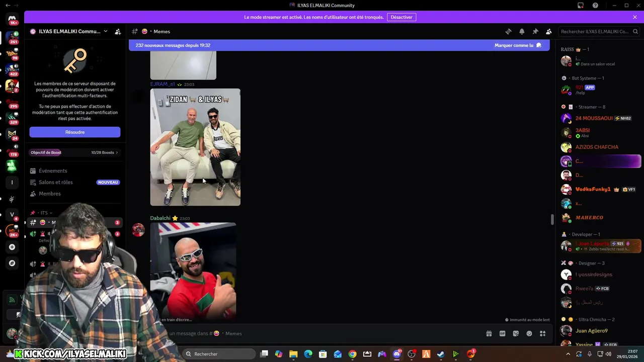Open the gift icon in message bar
The height and width of the screenshot is (362, 644).
[489, 333]
